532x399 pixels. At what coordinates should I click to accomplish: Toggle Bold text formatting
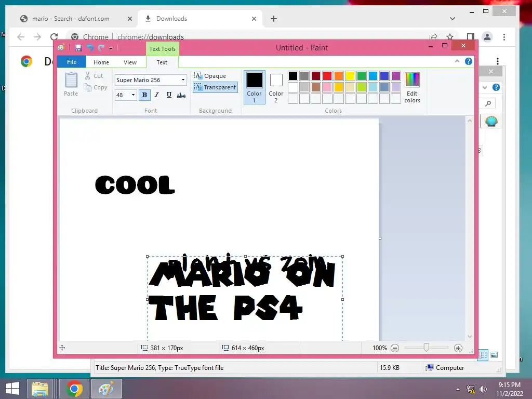[144, 95]
